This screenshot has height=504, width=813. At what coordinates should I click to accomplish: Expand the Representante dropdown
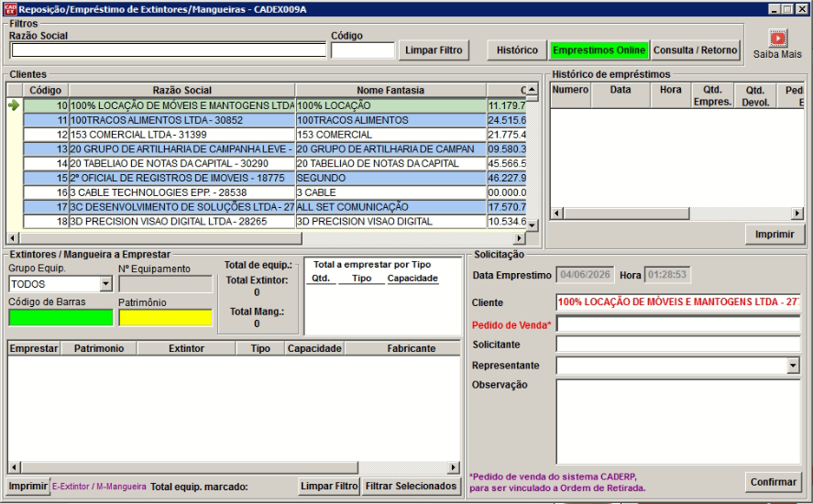[x=793, y=366]
